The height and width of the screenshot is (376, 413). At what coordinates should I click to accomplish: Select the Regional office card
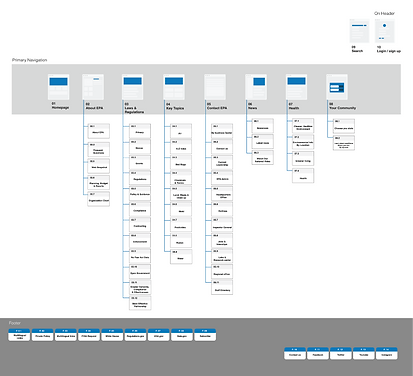point(222,272)
